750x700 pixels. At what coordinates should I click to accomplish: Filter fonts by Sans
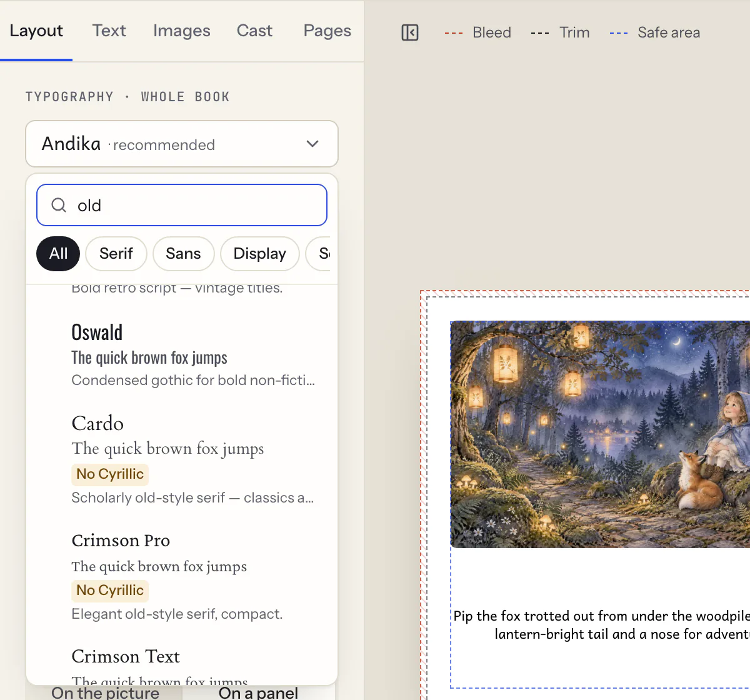tap(183, 254)
